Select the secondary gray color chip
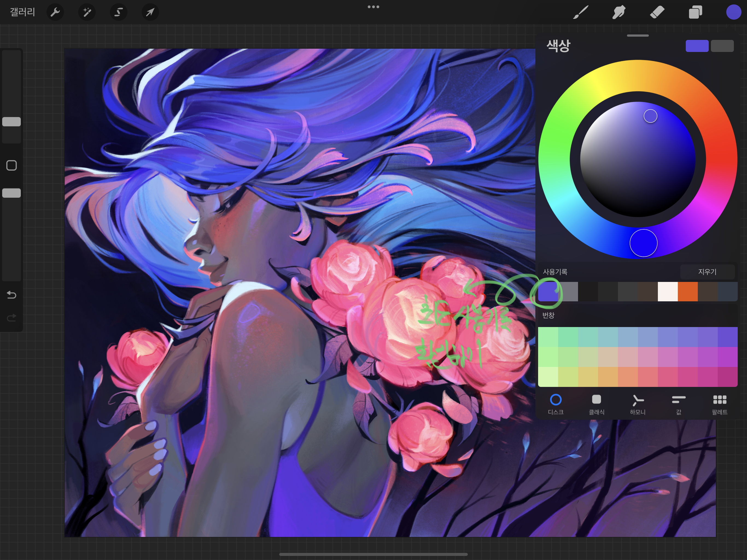The width and height of the screenshot is (747, 560). pyautogui.click(x=722, y=46)
